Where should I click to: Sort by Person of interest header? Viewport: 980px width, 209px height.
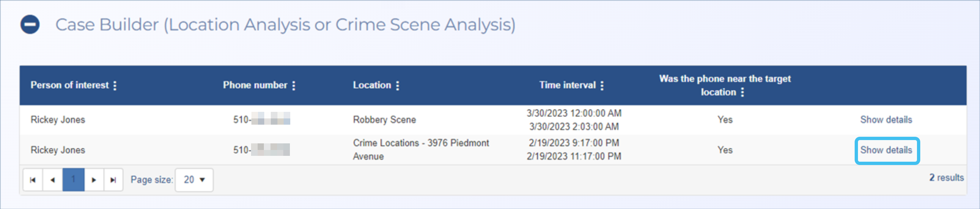tap(70, 85)
